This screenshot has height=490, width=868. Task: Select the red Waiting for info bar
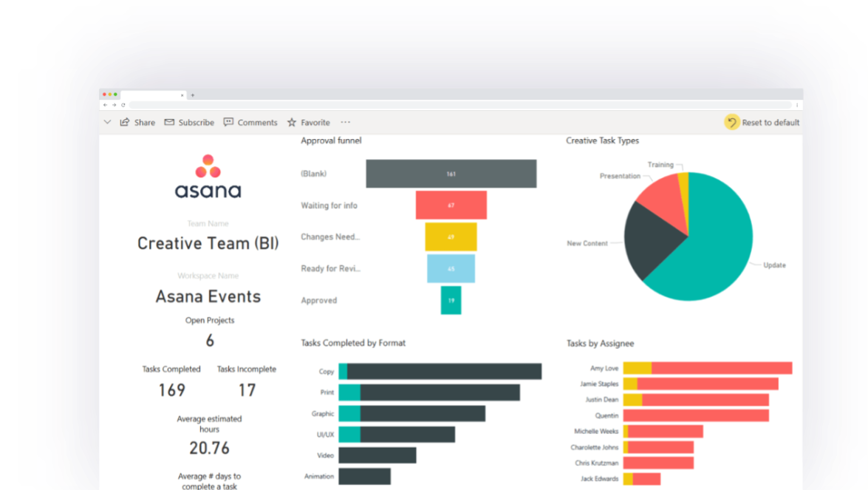pos(451,205)
